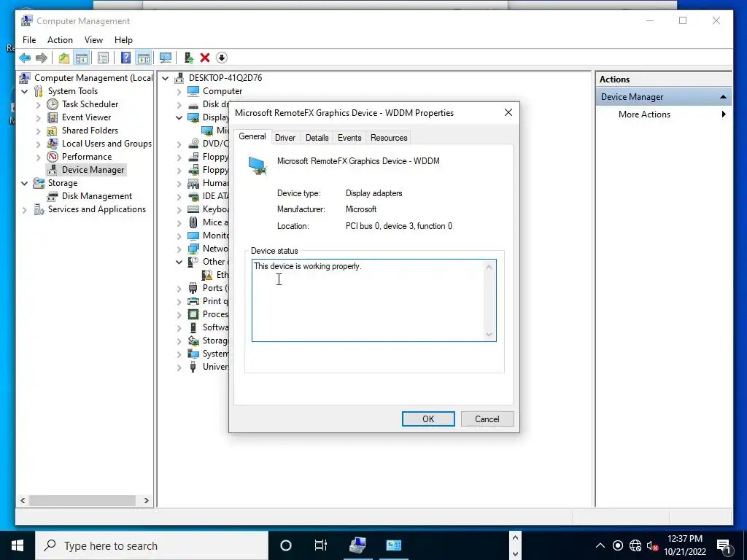747x560 pixels.
Task: Switch to the Resources tab
Action: 389,138
